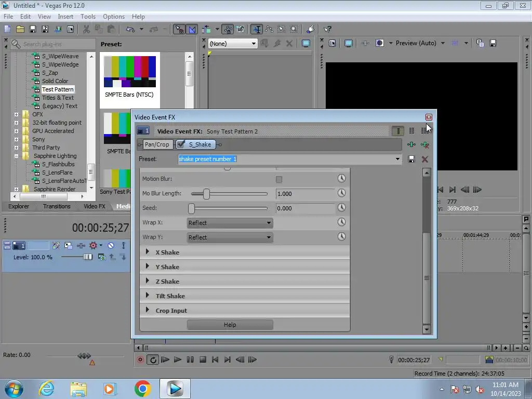The image size is (532, 399).
Task: Select the Pan/Crop chain button
Action: click(157, 144)
